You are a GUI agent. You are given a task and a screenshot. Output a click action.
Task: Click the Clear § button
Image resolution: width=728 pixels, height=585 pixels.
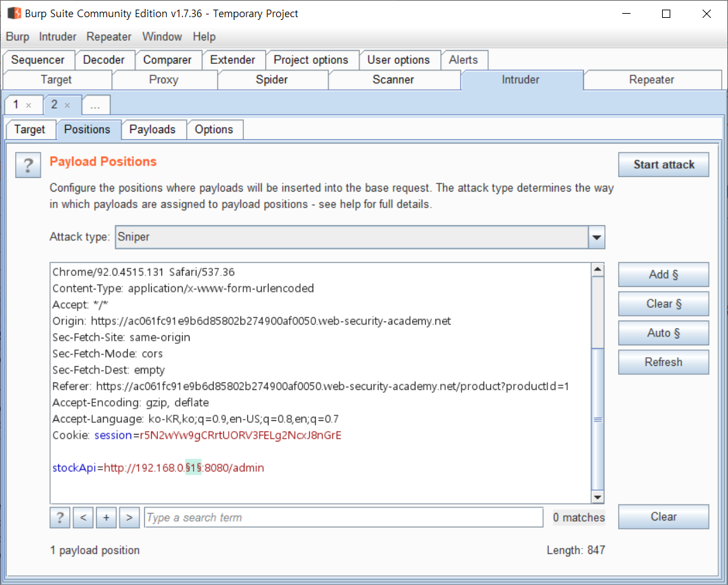point(664,304)
